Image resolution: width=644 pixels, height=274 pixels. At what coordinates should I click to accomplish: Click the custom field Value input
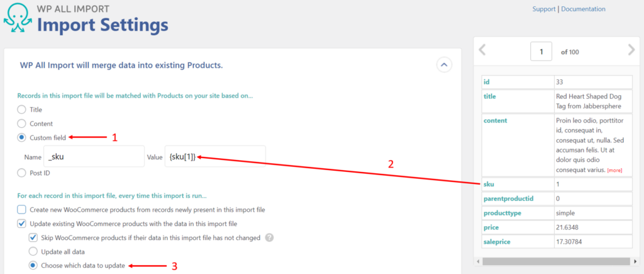[215, 156]
